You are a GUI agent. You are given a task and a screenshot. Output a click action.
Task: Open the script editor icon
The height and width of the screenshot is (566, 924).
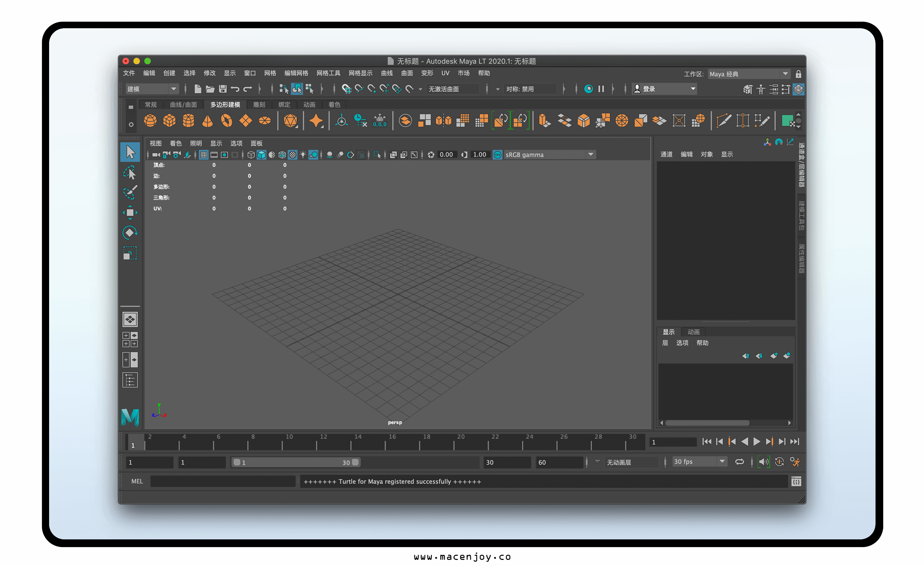pos(796,481)
